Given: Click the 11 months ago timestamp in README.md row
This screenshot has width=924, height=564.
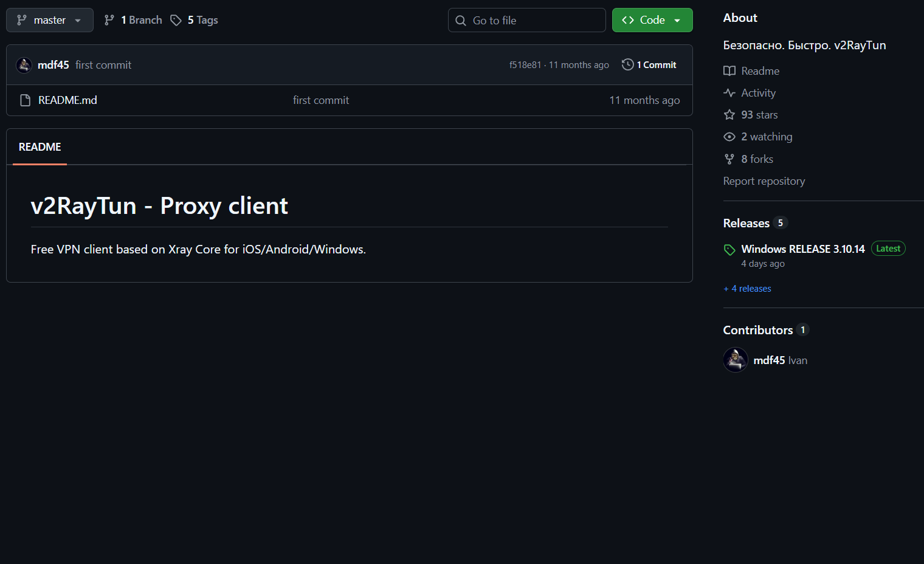Looking at the screenshot, I should [x=644, y=100].
